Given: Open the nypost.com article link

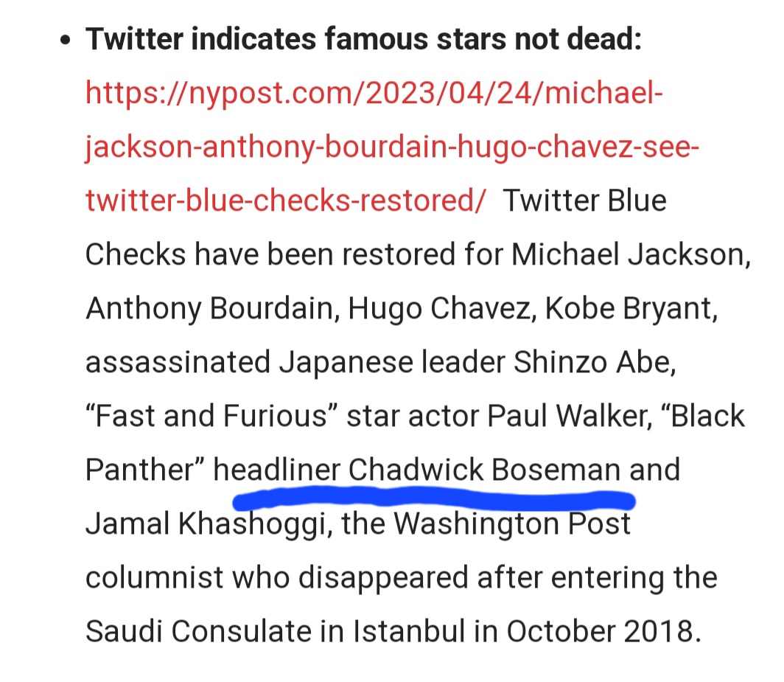Looking at the screenshot, I should tap(375, 93).
